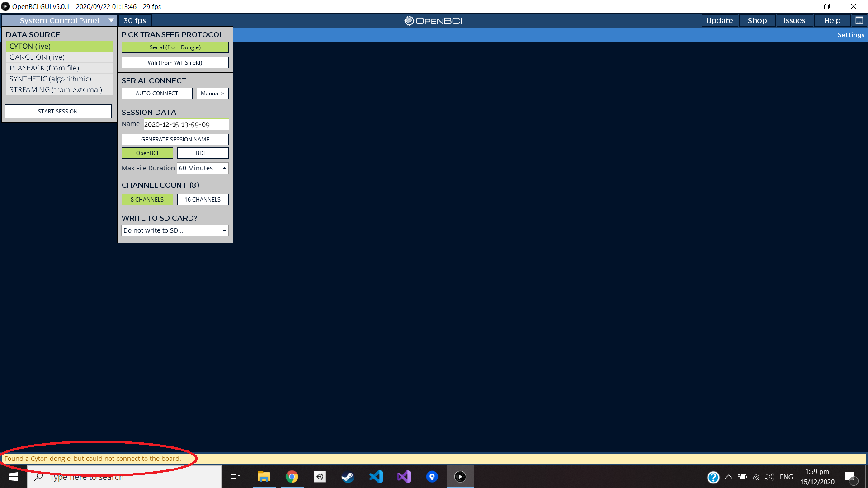Choose OpenBCI file format
868x488 pixels.
(147, 153)
